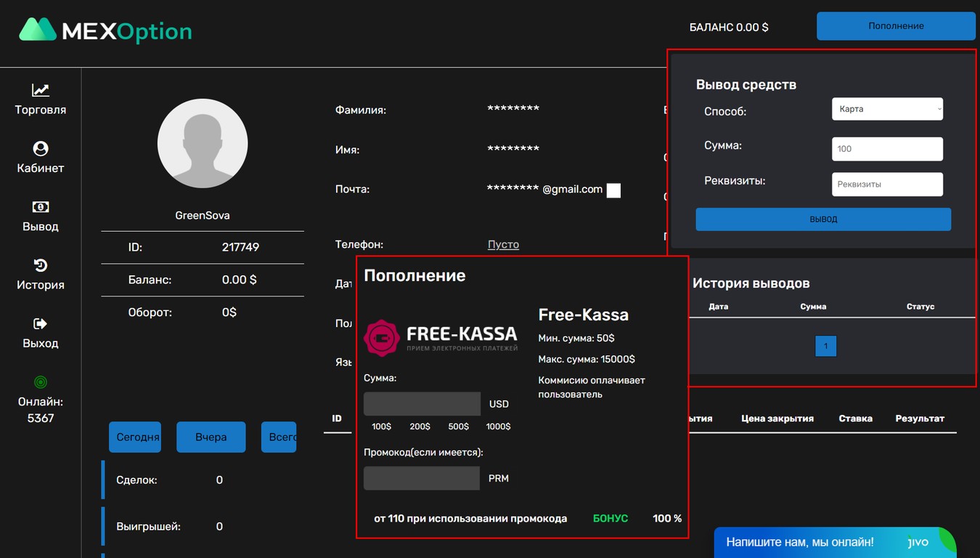
Task: Click the Сумма withdrawal input field
Action: pyautogui.click(x=887, y=149)
